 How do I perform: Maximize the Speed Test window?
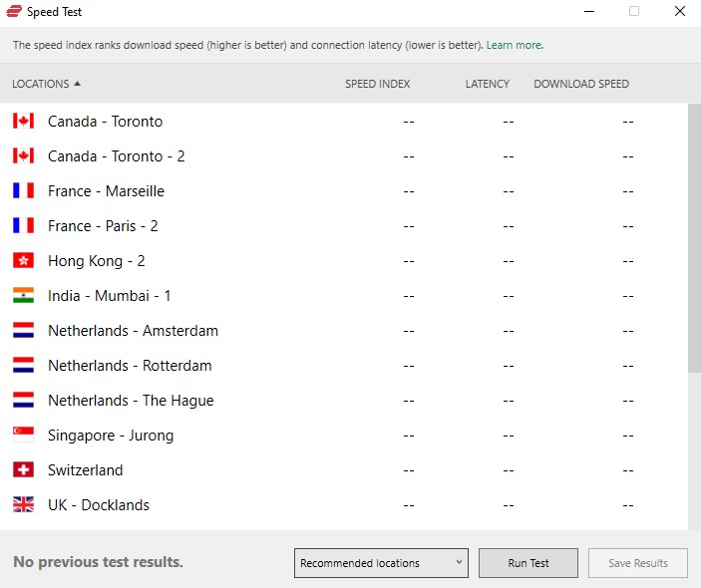pos(634,12)
